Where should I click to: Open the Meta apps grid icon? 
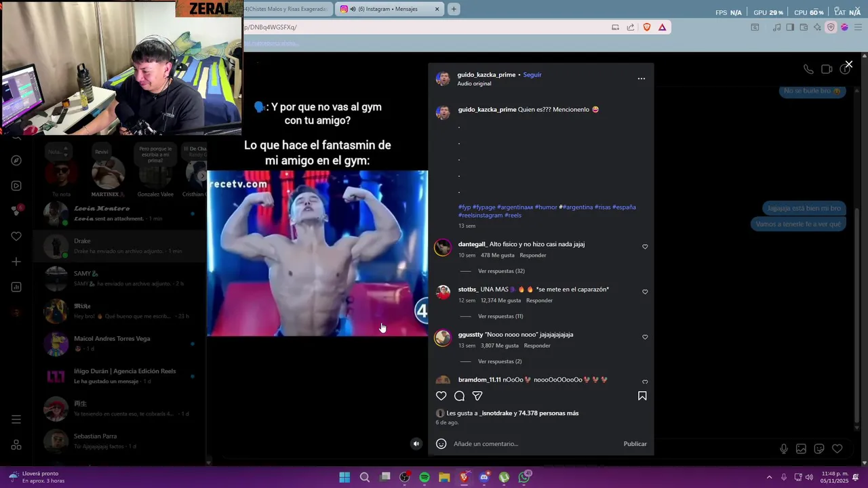[x=16, y=445]
